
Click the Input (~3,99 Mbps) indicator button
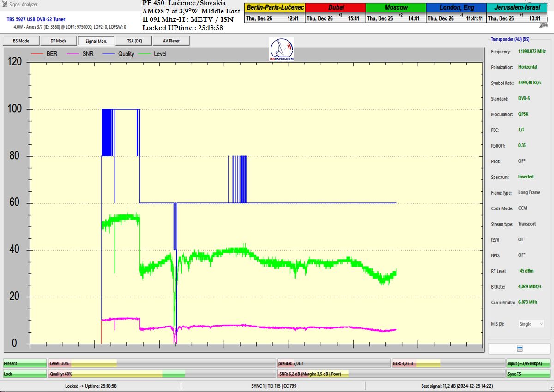pyautogui.click(x=528, y=363)
